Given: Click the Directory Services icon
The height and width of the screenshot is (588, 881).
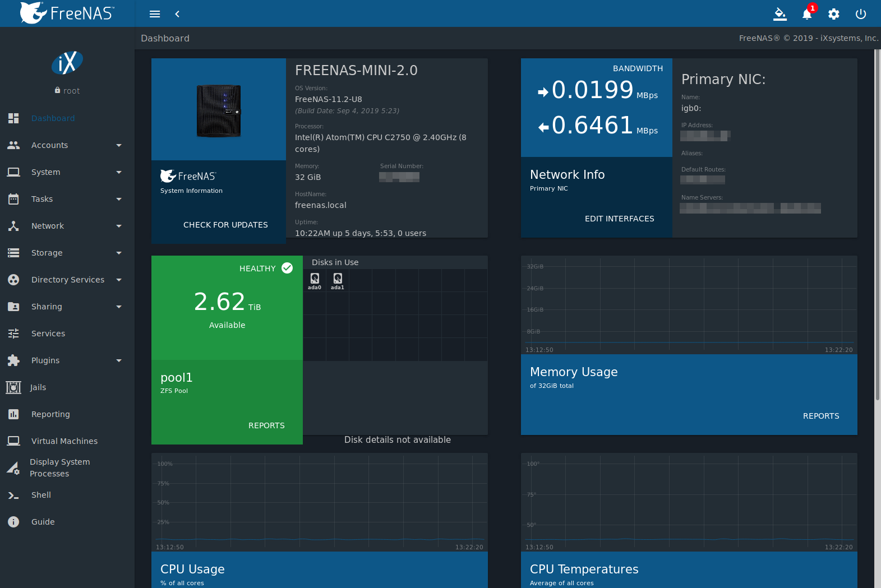Looking at the screenshot, I should [13, 280].
